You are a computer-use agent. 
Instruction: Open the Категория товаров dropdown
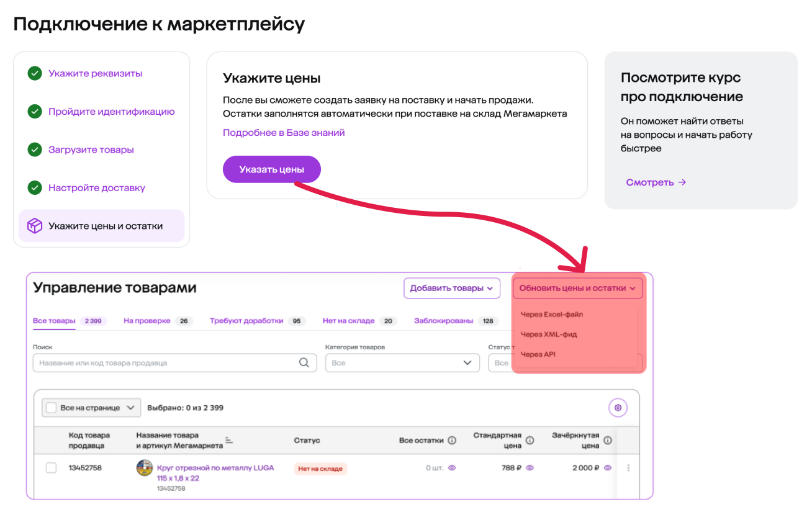[402, 363]
